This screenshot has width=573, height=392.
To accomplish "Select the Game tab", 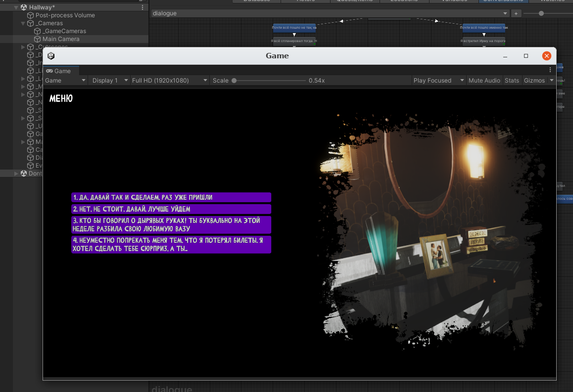I will pyautogui.click(x=58, y=71).
